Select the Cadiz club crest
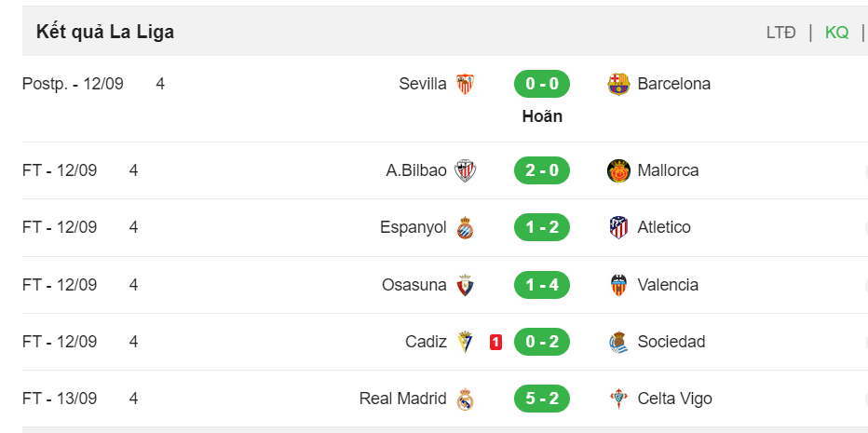 (465, 342)
